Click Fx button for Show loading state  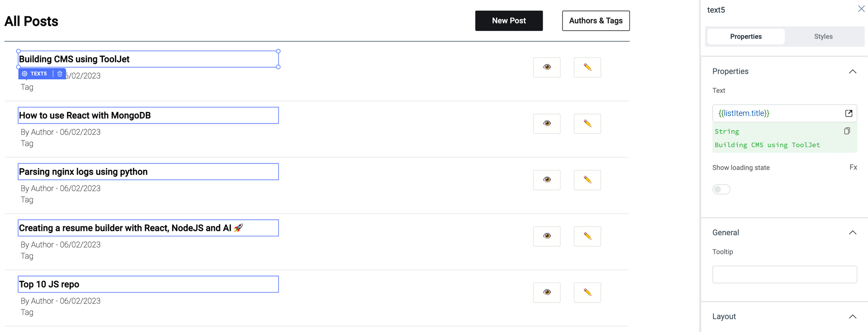coord(853,167)
